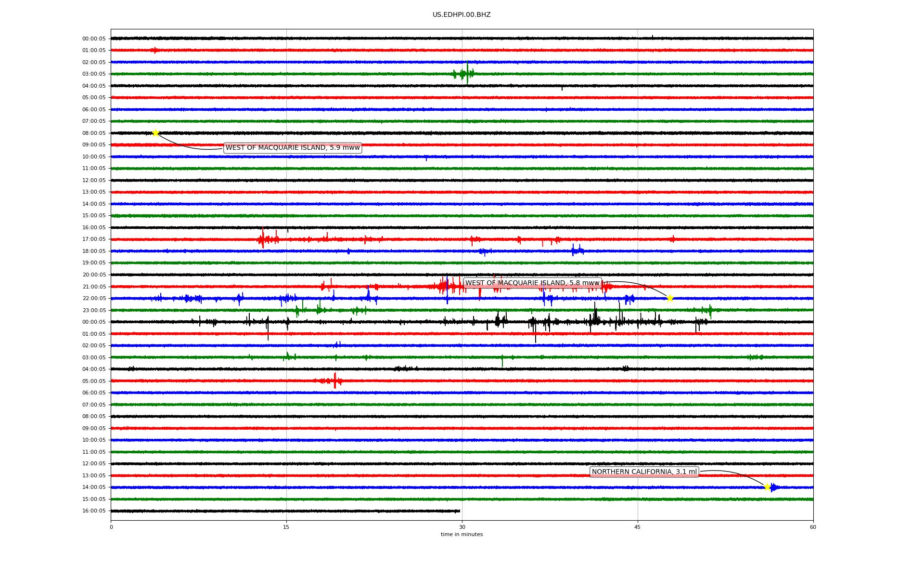Click the 21:00:05 time label
Viewport: 924px width, 578px height.
click(94, 287)
